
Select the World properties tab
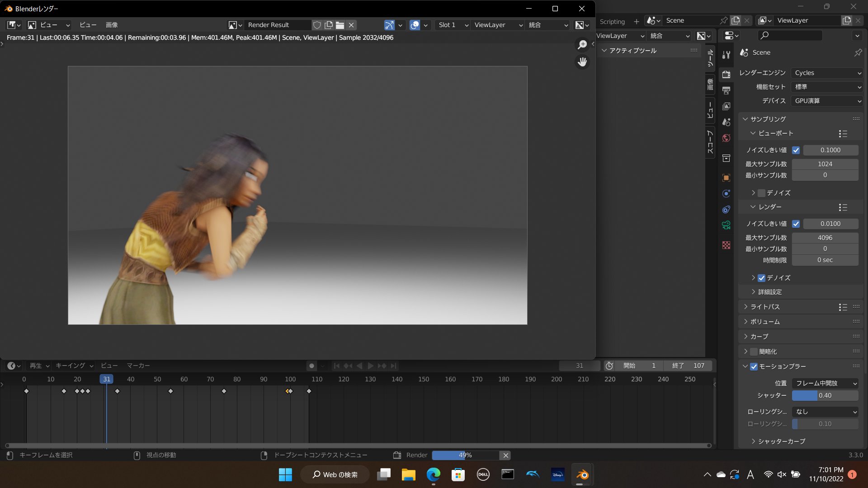click(726, 138)
